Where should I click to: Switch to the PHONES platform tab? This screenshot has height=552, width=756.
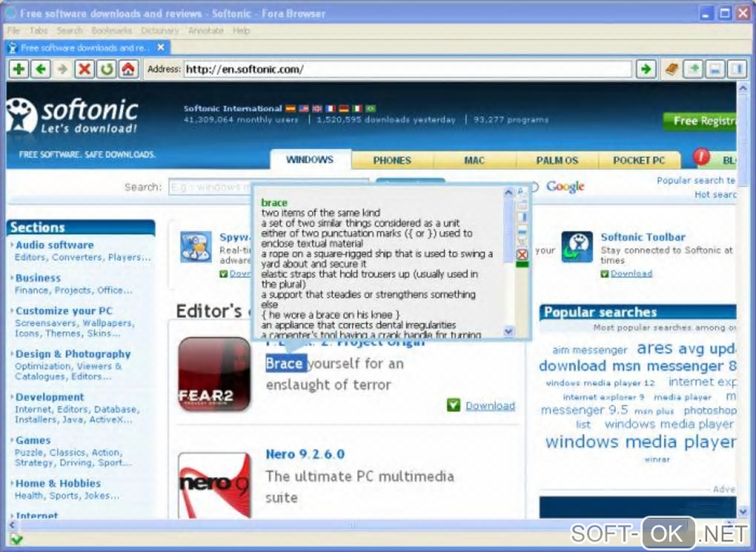pyautogui.click(x=392, y=160)
